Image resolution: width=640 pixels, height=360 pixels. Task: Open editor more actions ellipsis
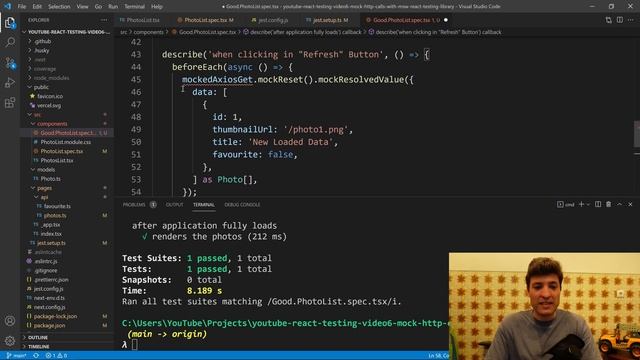631,20
